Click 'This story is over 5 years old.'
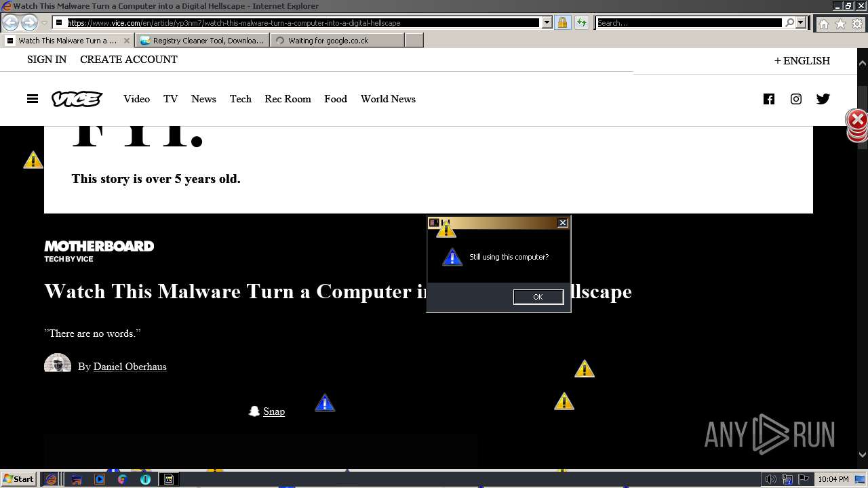 pyautogui.click(x=156, y=179)
